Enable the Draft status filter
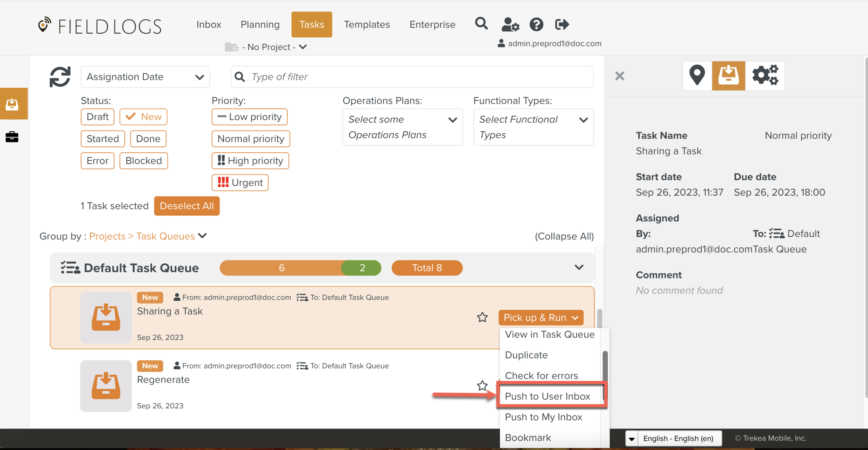The height and width of the screenshot is (450, 868). click(x=97, y=117)
